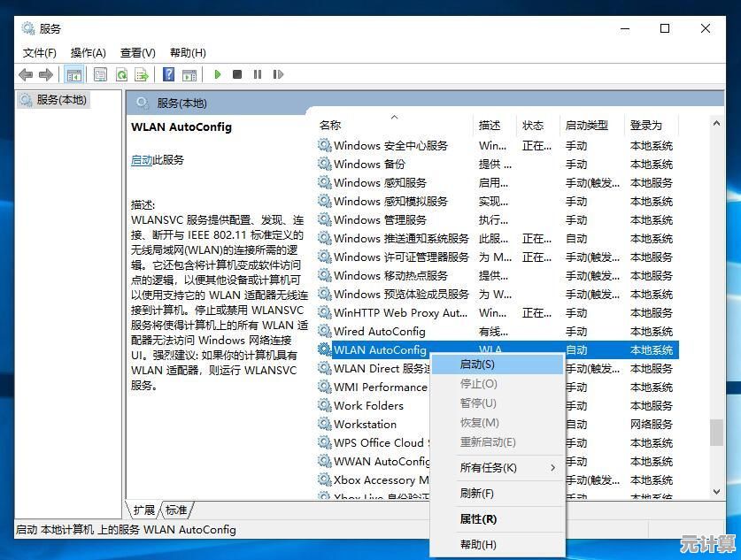
Task: Select the Workstation service name
Action: (365, 424)
